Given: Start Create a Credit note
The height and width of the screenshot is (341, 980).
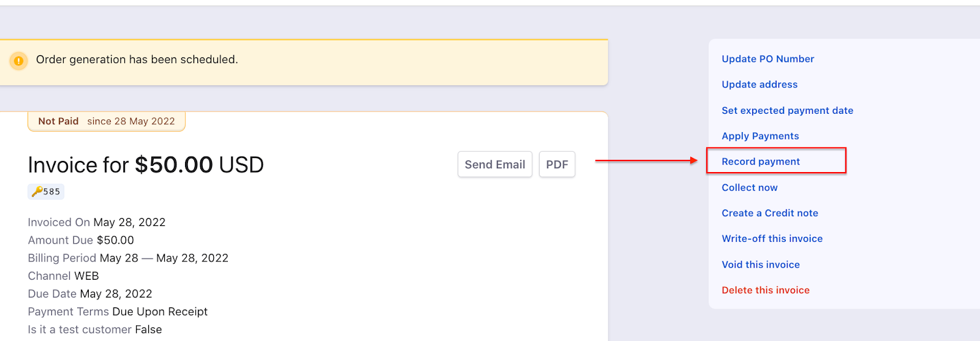Looking at the screenshot, I should point(770,213).
